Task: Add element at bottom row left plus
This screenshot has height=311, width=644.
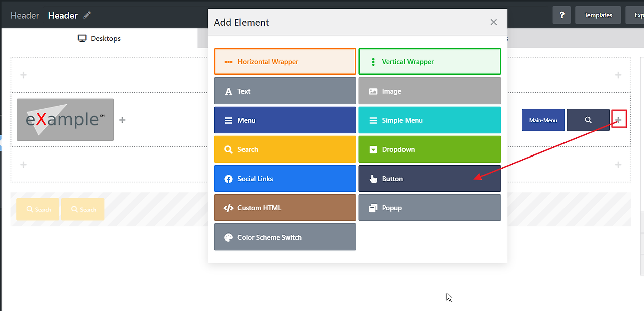Action: (x=23, y=165)
